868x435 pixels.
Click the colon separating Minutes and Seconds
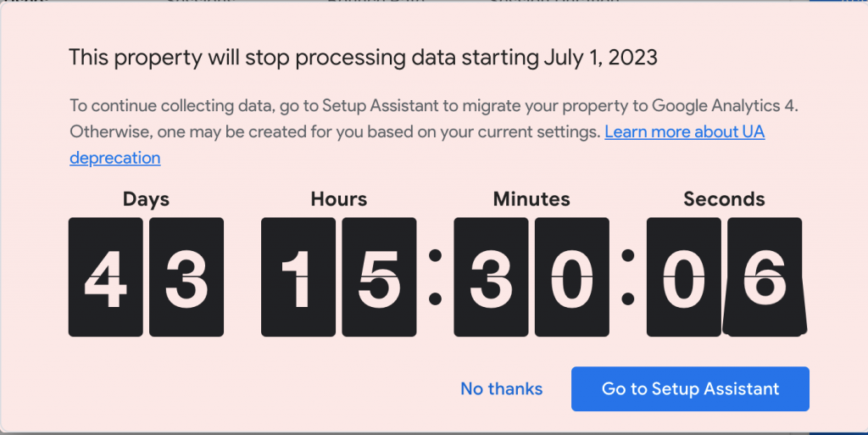click(x=628, y=276)
